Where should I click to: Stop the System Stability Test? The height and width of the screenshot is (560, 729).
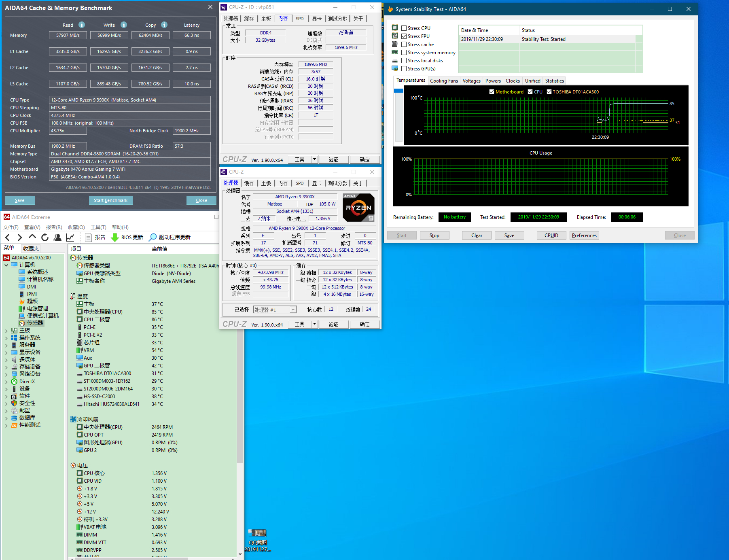[x=434, y=235]
